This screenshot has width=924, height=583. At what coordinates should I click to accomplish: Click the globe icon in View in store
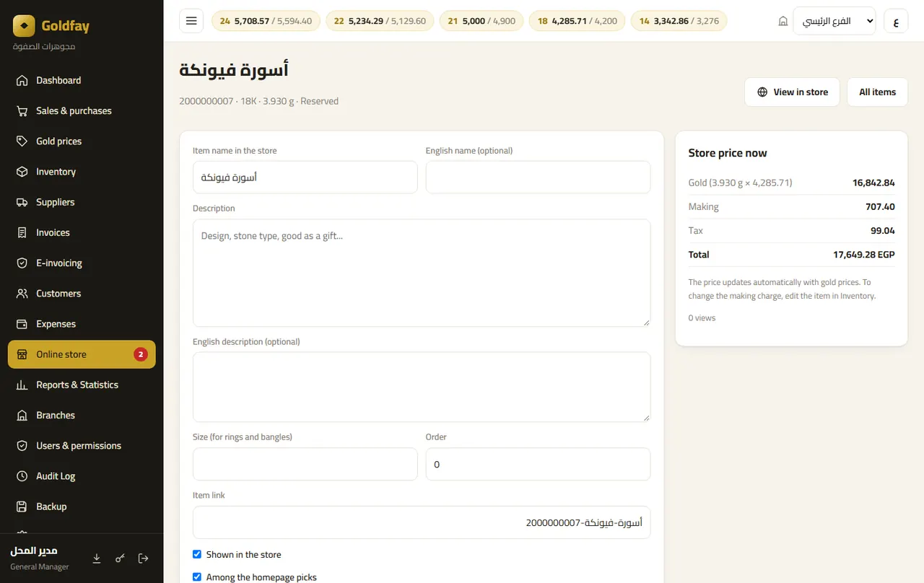[762, 92]
